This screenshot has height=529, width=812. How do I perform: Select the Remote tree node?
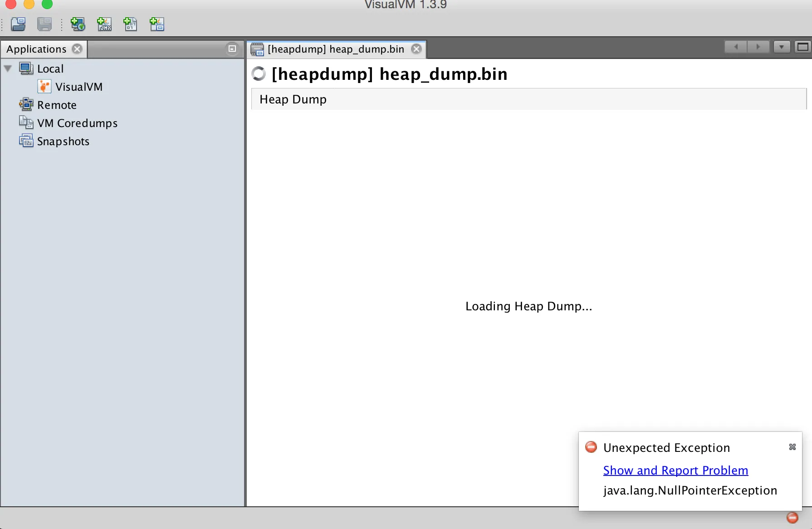[x=57, y=105]
